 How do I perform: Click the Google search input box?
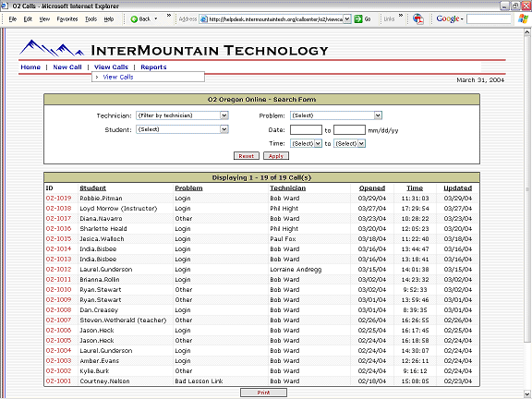489,19
